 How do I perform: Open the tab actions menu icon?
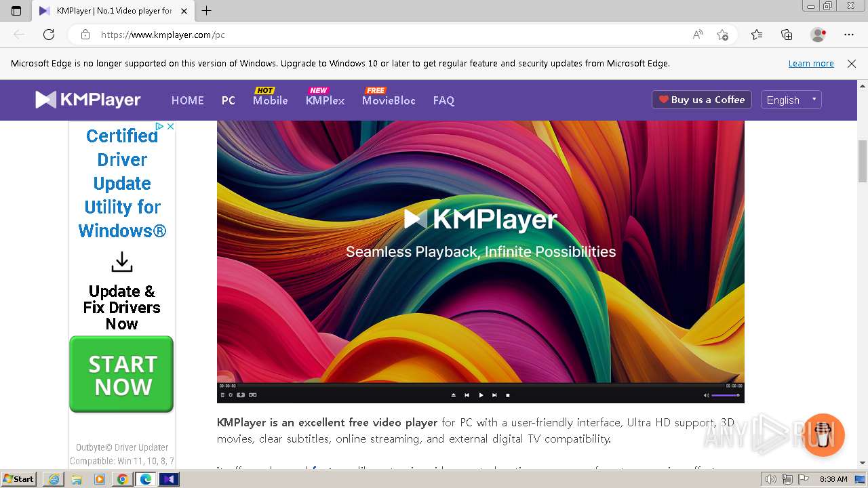[x=16, y=11]
